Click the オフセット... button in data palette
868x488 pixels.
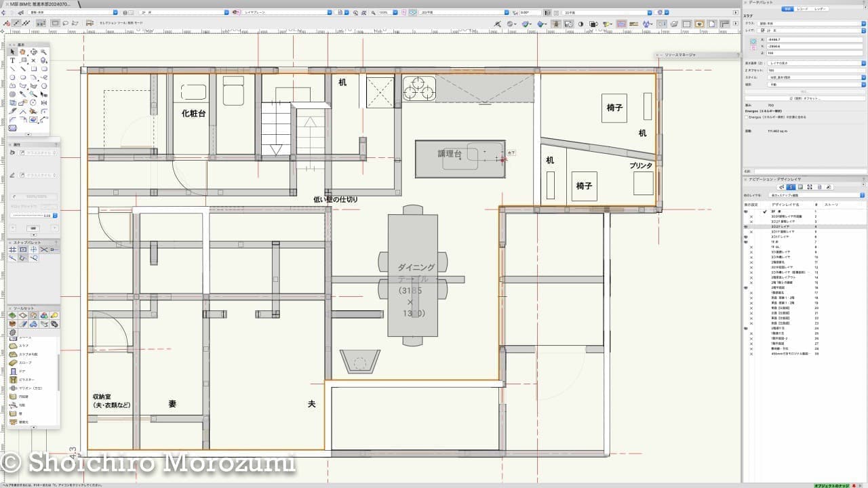804,98
